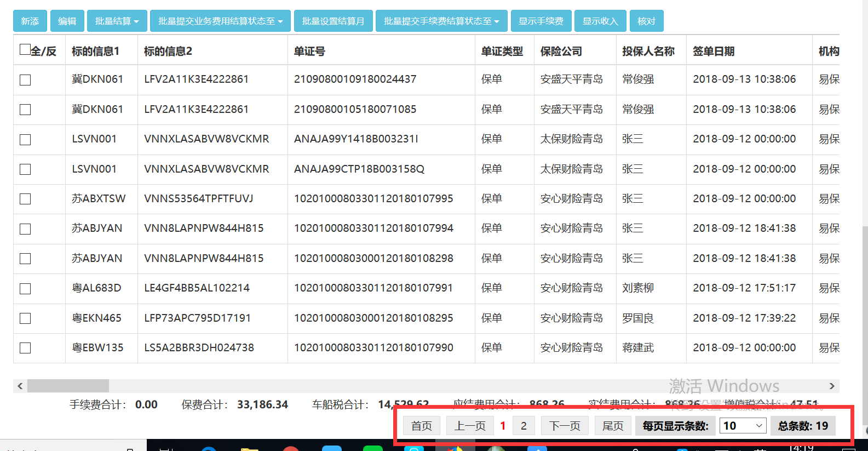This screenshot has width=868, height=451.
Task: Expand 批量提交业务费用结算状态至 dropdown
Action: click(221, 21)
